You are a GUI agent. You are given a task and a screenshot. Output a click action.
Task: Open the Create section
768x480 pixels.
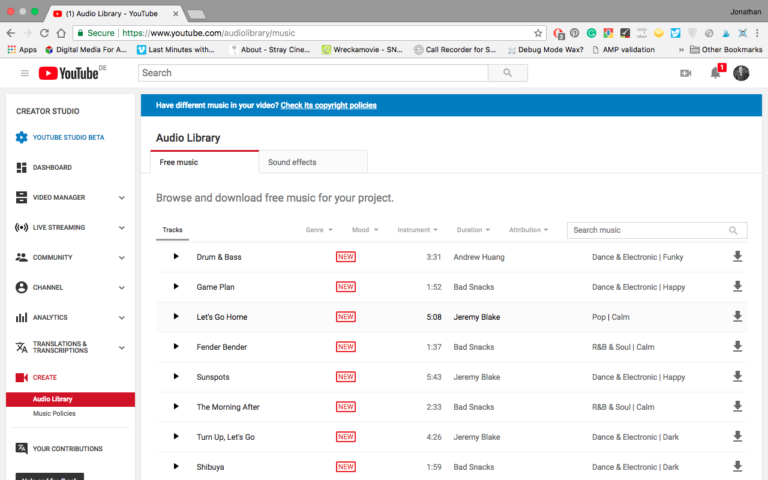click(x=45, y=377)
